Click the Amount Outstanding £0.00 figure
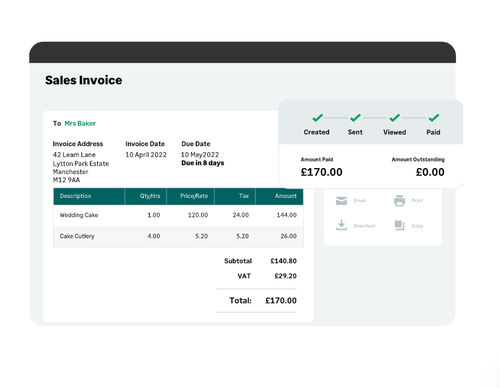The image size is (500, 388). coord(430,172)
